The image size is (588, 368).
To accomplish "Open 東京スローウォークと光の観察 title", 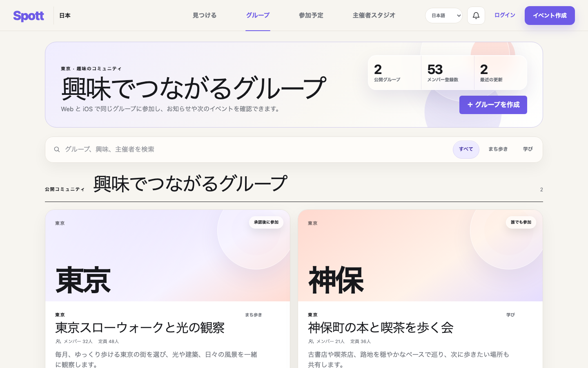I will pyautogui.click(x=140, y=328).
